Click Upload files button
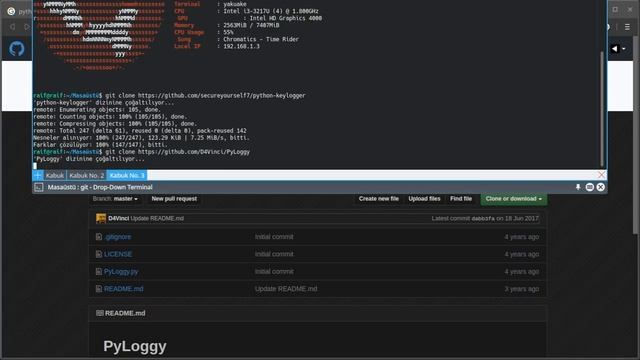The height and width of the screenshot is (360, 640). pos(424,199)
